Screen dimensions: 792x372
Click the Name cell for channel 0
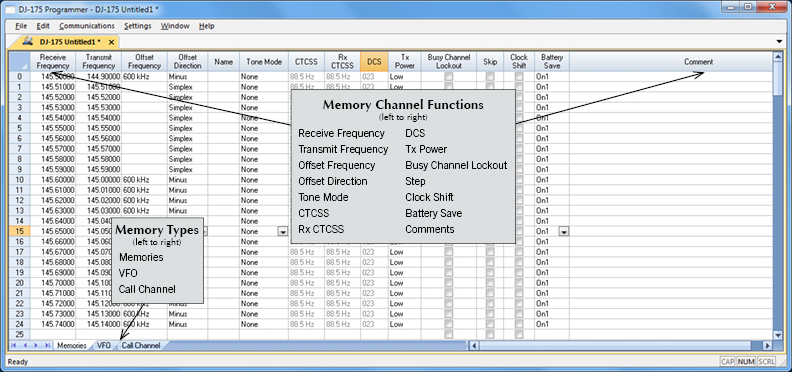pyautogui.click(x=223, y=77)
